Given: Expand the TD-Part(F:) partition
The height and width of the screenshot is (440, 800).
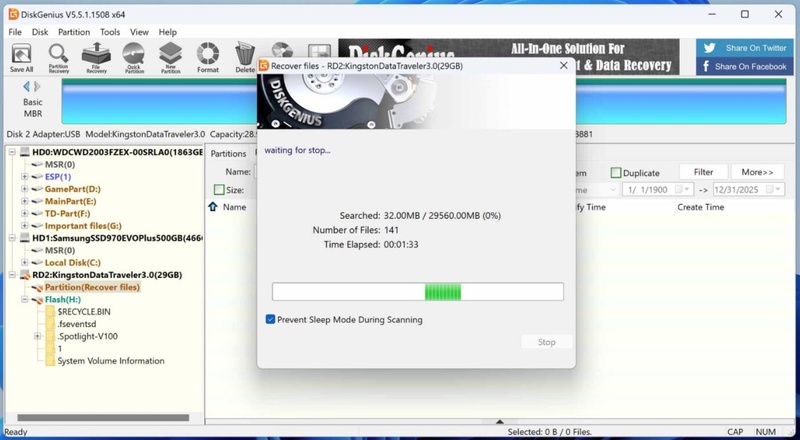Looking at the screenshot, I should (x=24, y=213).
